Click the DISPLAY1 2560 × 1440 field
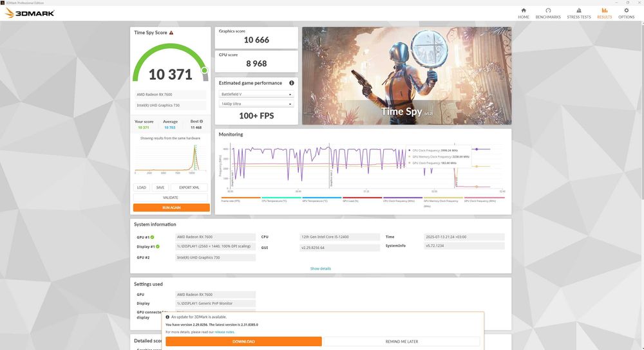The image size is (644, 350). coord(215,246)
